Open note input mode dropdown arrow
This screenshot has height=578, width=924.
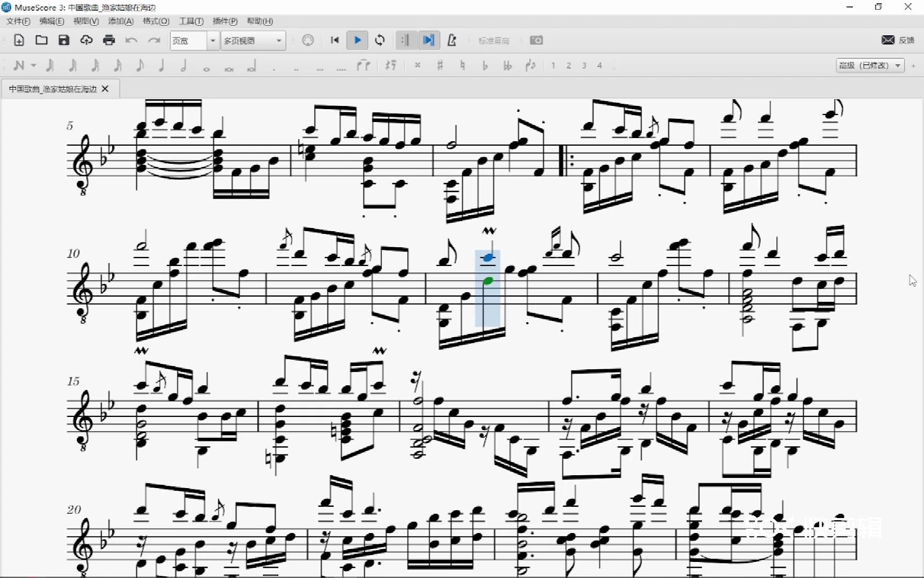(34, 65)
